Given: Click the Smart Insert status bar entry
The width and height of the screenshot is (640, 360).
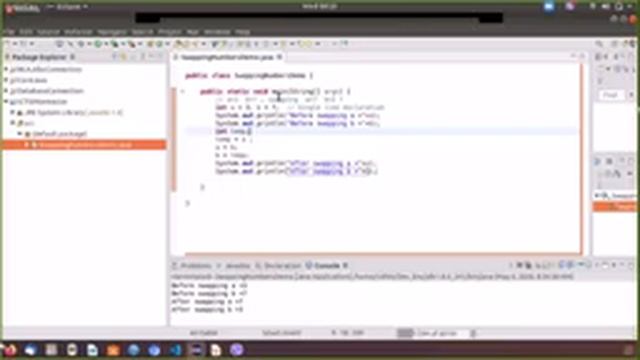Looking at the screenshot, I should click(281, 333).
